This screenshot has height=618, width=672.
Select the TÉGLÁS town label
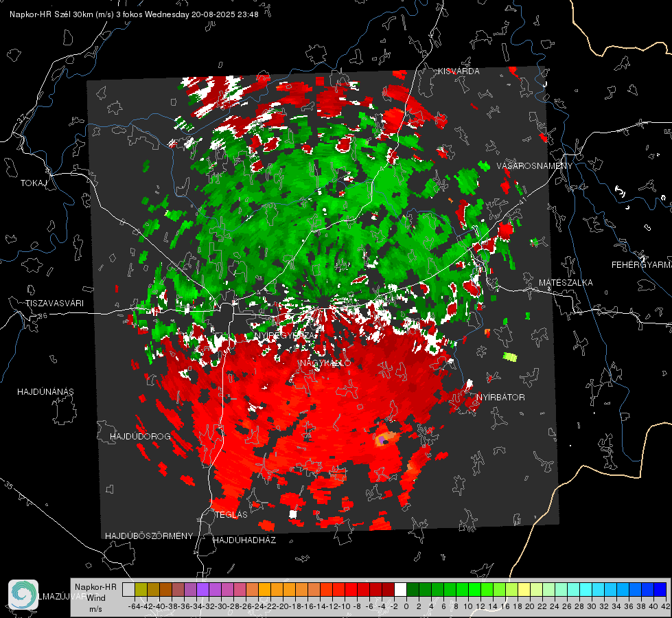(231, 515)
